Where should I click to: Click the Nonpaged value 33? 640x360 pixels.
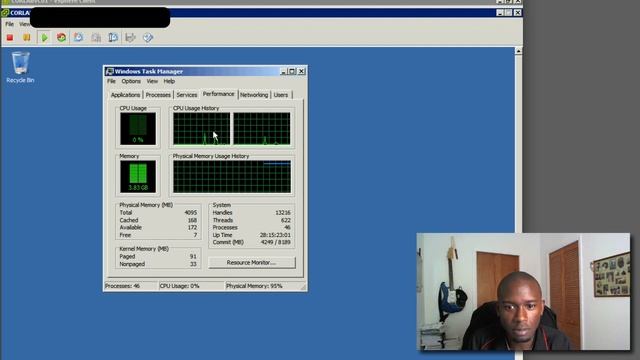point(193,264)
